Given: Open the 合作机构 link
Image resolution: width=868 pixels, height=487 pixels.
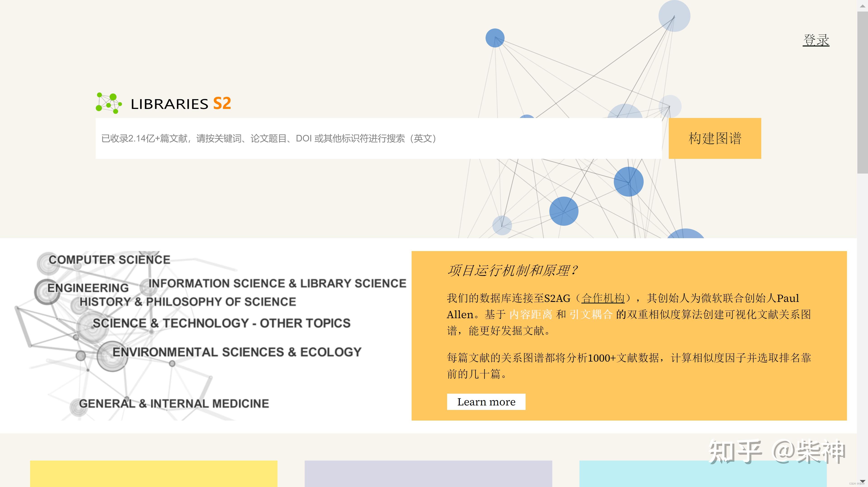Looking at the screenshot, I should coord(603,298).
